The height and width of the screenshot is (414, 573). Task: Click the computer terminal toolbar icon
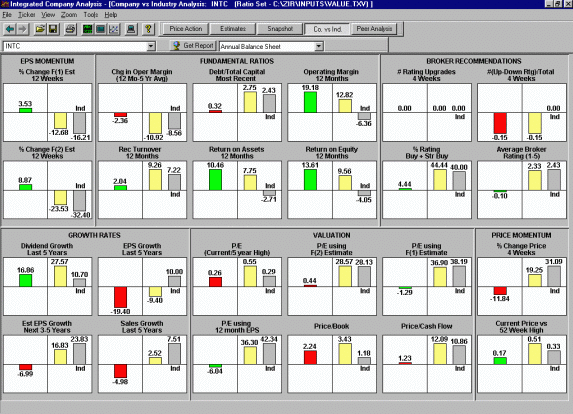[131, 29]
